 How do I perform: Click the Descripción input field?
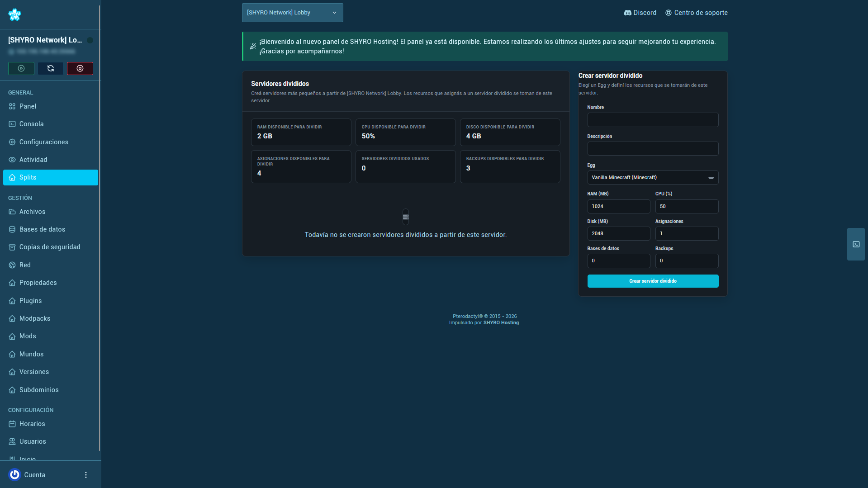[653, 149]
